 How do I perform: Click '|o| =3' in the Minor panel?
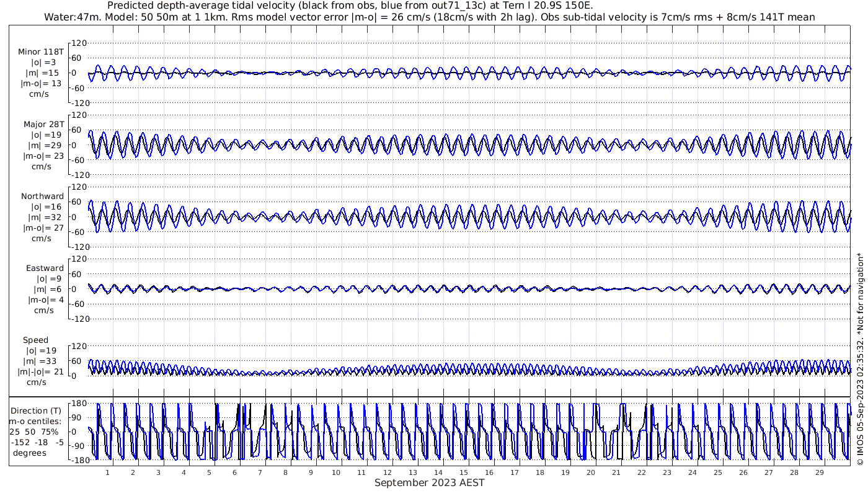tap(44, 63)
